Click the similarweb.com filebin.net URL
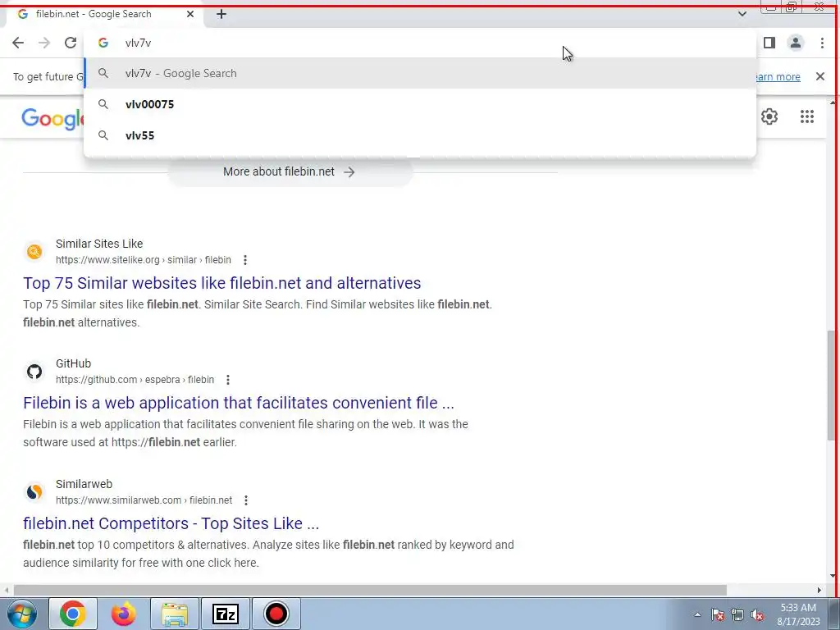 pyautogui.click(x=144, y=500)
